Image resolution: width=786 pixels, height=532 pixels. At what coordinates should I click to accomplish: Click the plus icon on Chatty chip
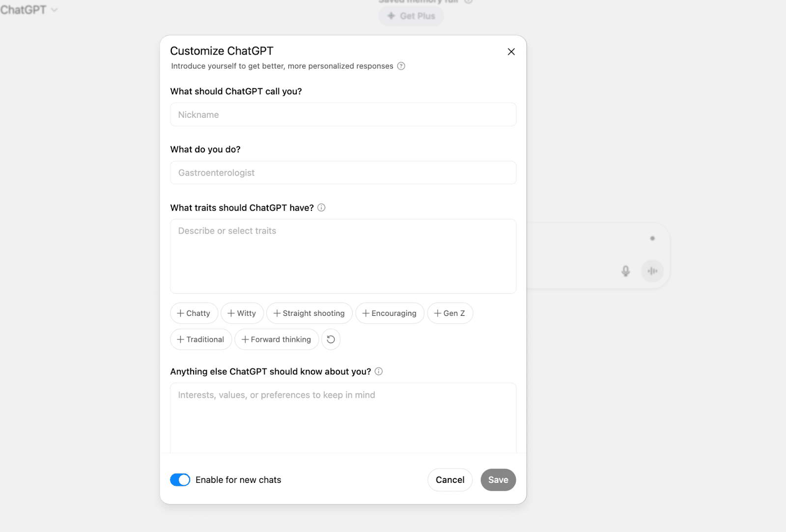pos(180,313)
